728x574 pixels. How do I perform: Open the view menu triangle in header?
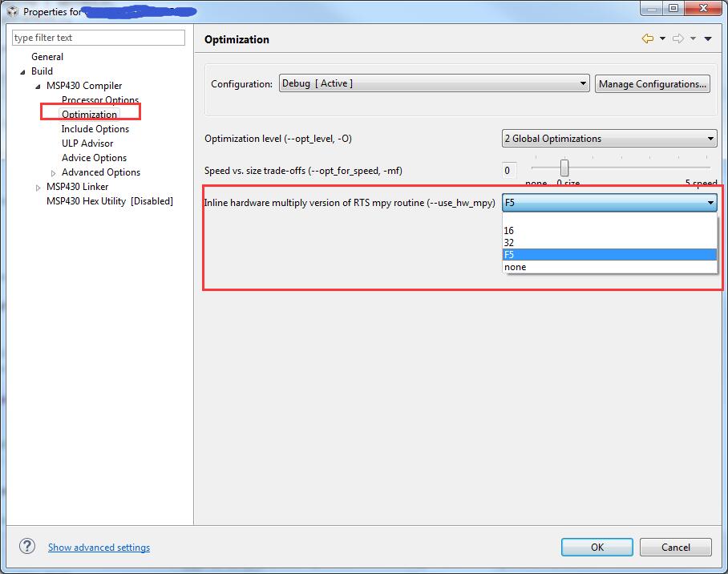click(708, 39)
